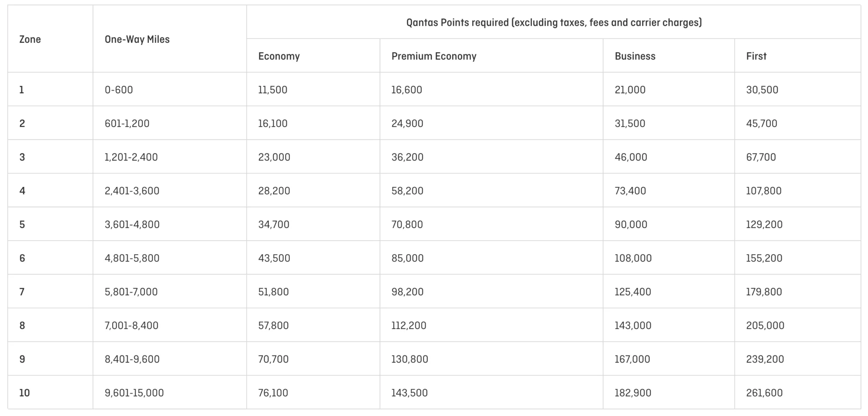The height and width of the screenshot is (416, 868).
Task: Select Zone 8 Economy value 57,800
Action: (273, 326)
